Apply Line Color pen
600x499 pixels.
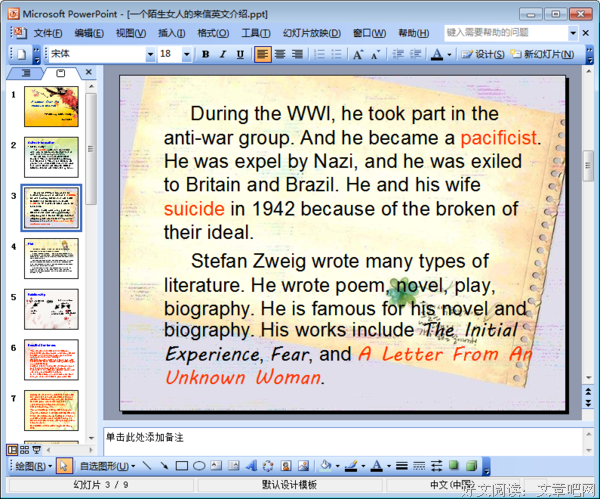click(351, 466)
